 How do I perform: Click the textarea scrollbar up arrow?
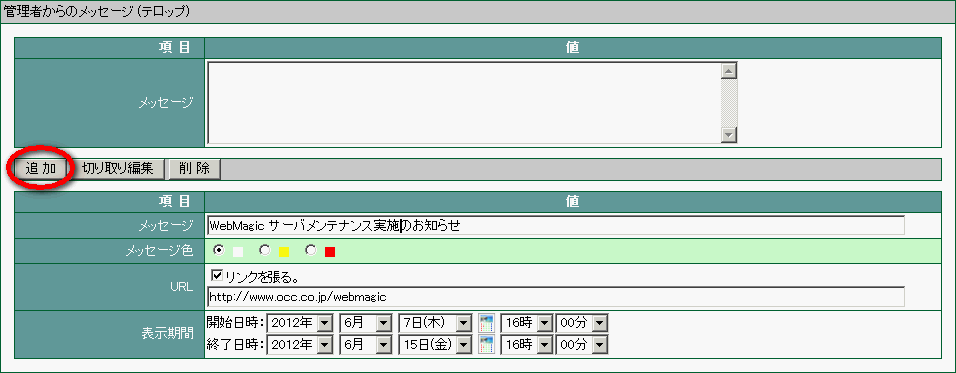tap(729, 71)
